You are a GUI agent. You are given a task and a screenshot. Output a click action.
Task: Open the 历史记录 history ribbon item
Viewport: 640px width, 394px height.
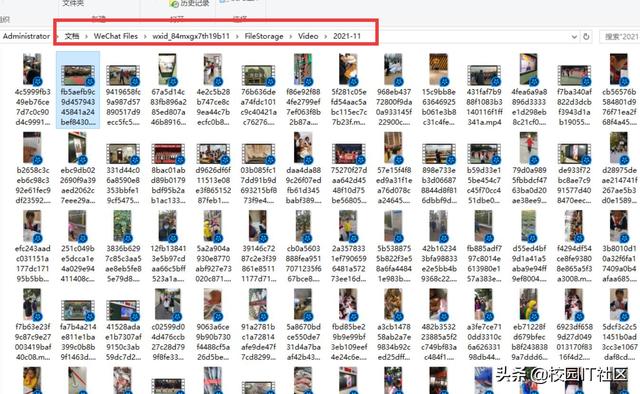tap(191, 3)
